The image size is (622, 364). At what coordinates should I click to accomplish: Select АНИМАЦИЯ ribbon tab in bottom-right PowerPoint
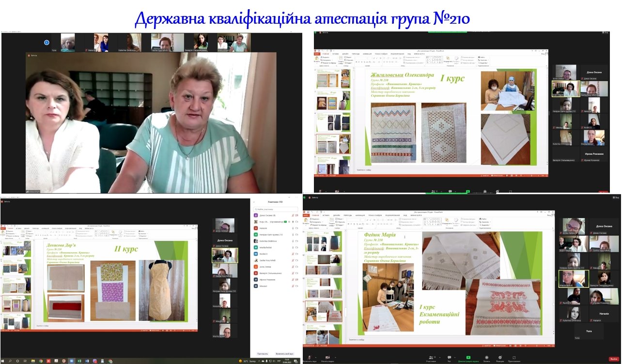(360, 215)
